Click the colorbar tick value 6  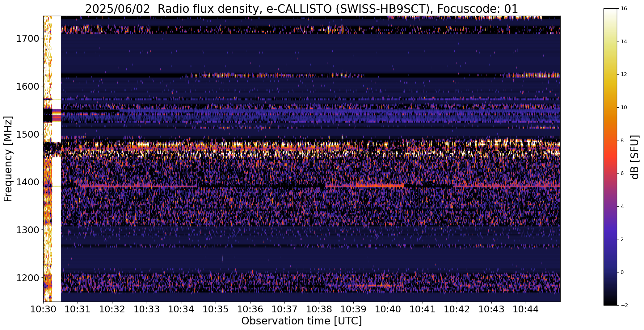point(622,174)
